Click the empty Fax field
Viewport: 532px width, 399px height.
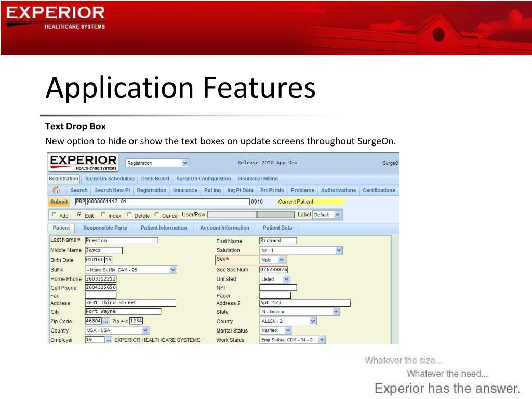tap(101, 296)
